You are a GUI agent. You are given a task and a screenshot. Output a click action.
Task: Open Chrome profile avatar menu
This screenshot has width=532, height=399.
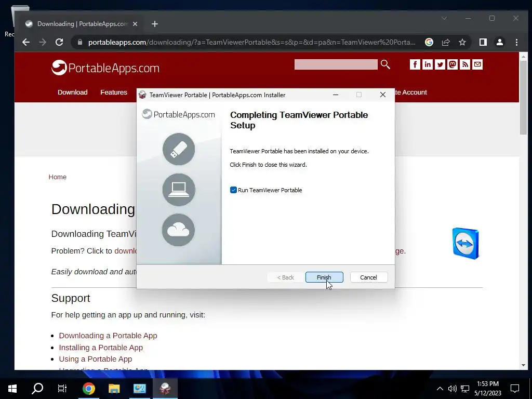click(499, 42)
